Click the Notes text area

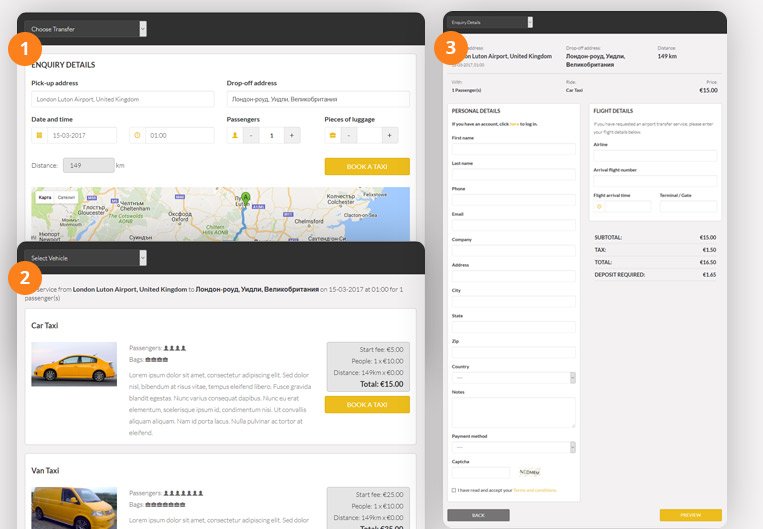[514, 413]
